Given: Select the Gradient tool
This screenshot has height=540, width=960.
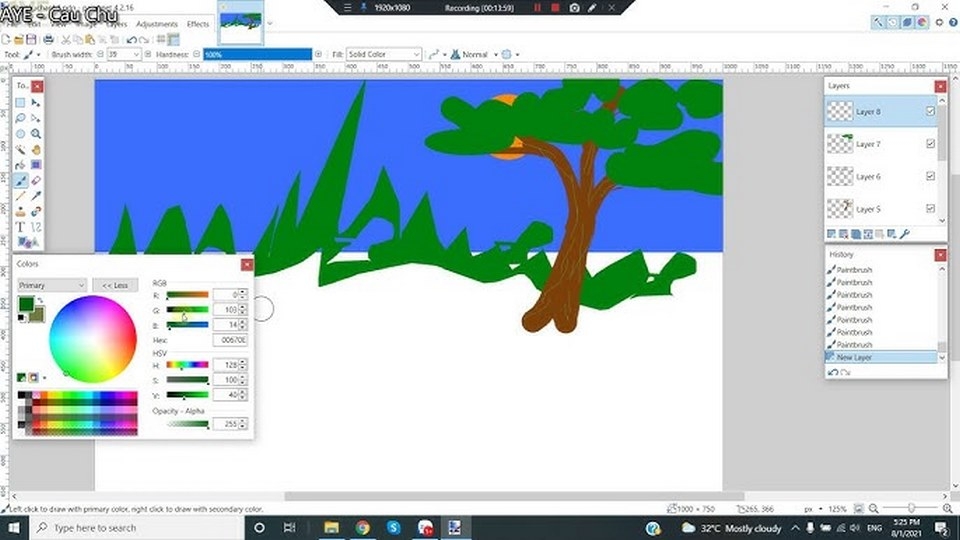Looking at the screenshot, I should (x=36, y=165).
